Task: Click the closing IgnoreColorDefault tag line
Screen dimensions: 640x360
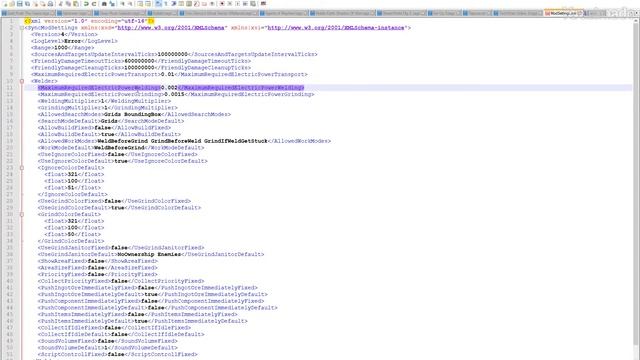Action: 73,194
